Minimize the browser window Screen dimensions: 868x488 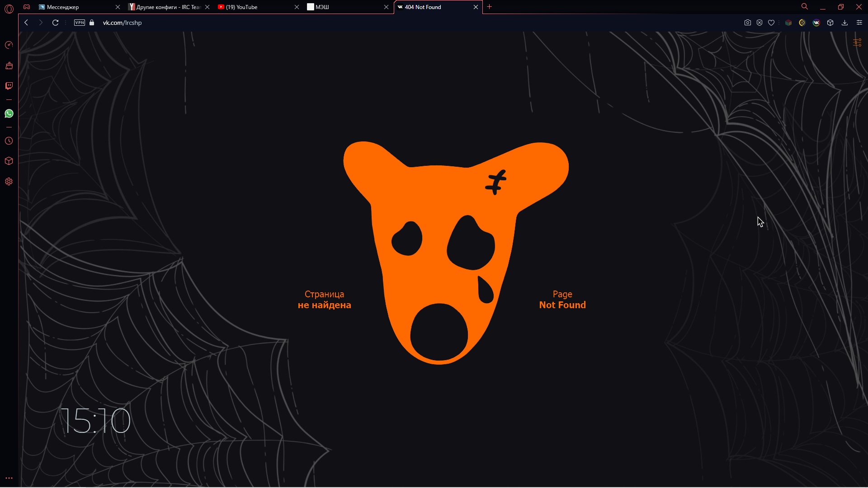click(x=823, y=7)
